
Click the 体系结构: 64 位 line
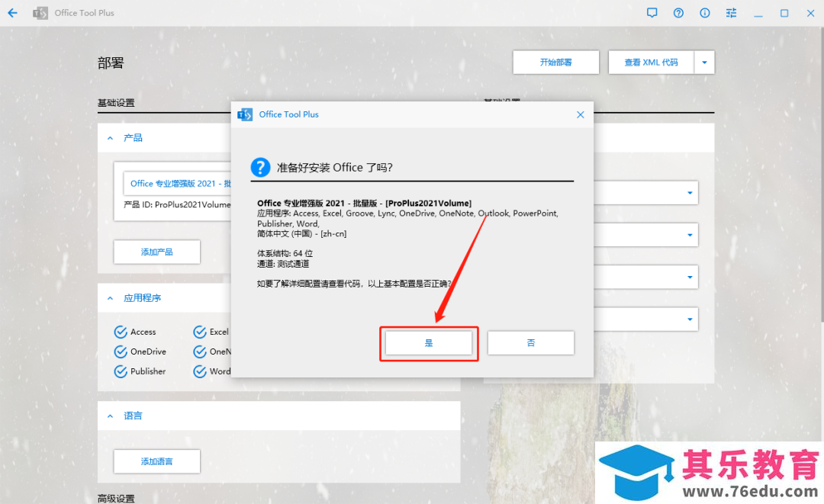pyautogui.click(x=285, y=254)
